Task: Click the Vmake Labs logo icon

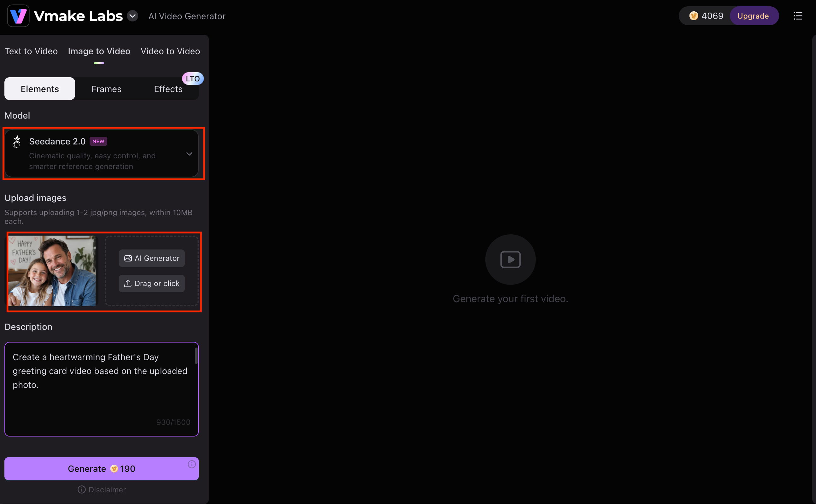Action: point(18,16)
